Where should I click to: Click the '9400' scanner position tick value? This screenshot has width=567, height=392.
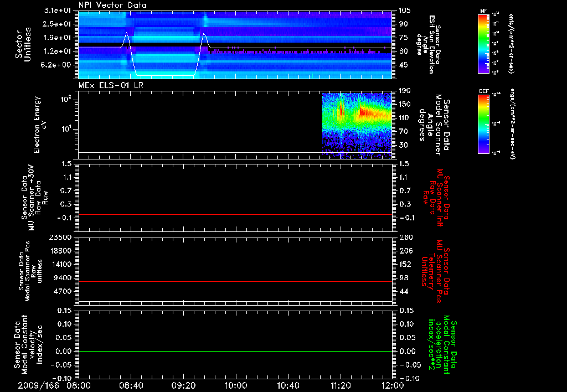coord(63,278)
